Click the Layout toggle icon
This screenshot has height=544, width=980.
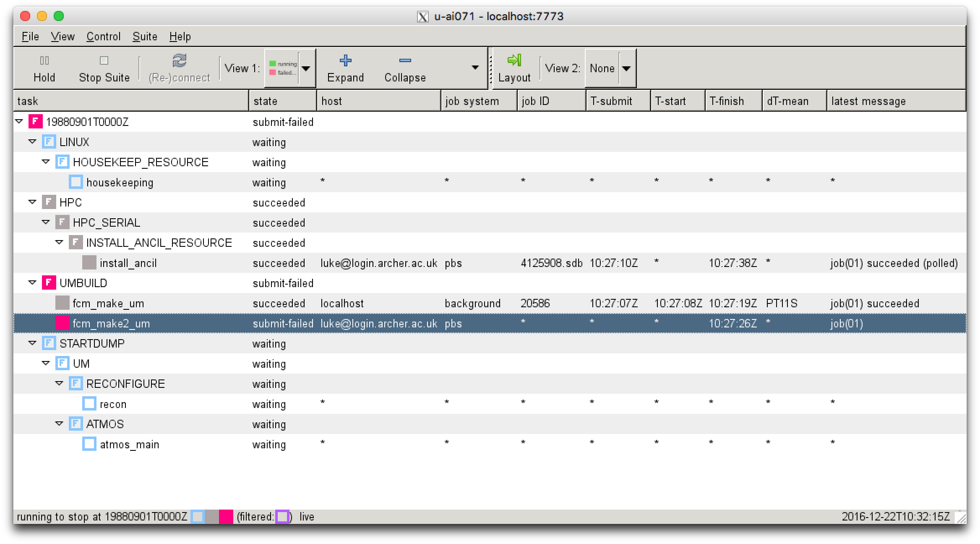[514, 68]
